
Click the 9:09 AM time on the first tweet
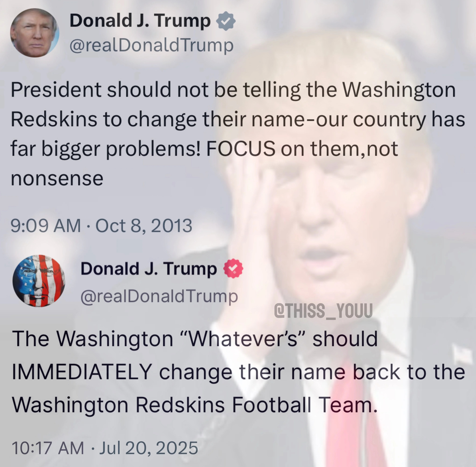[x=46, y=226]
